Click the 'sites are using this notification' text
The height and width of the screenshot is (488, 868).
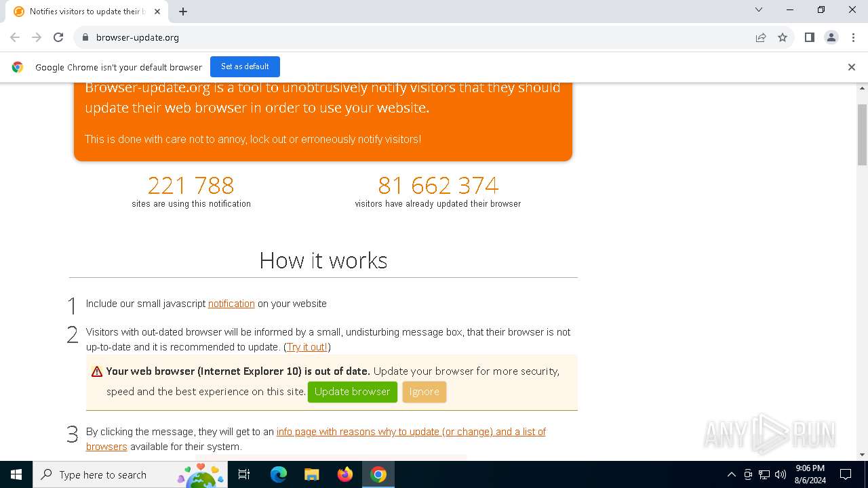[x=191, y=204]
